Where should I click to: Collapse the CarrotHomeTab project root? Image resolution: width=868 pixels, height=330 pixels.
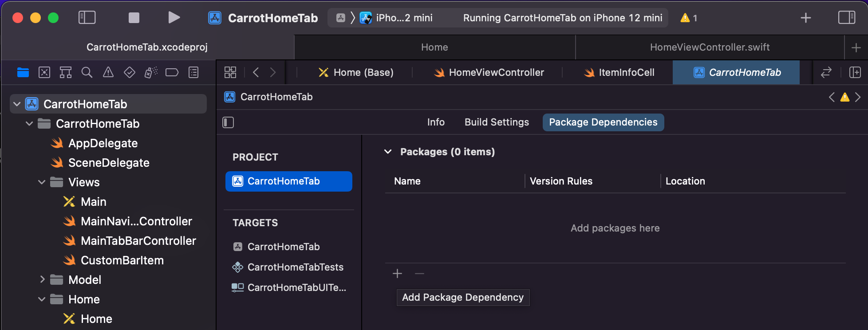click(x=17, y=104)
